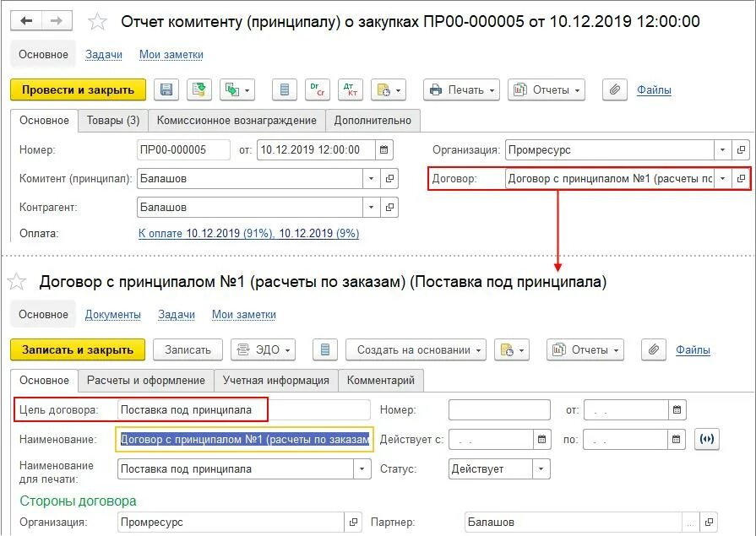Open the Промресурс card icon in Стороны договора
Viewport: 756px width, 536px height.
click(353, 522)
